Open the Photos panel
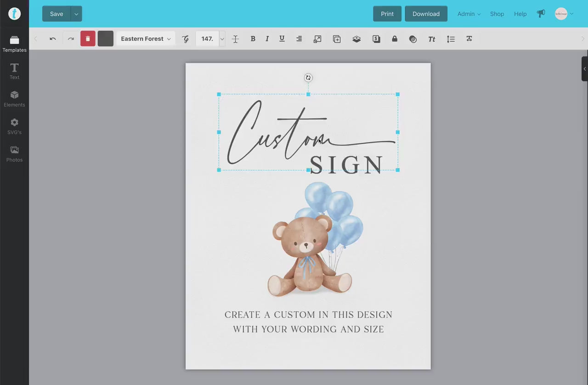The image size is (588, 385). [14, 154]
